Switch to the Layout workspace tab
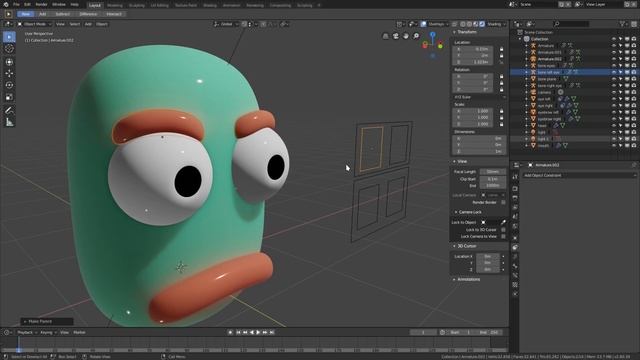Screen dimensions: 640x360 [95, 5]
